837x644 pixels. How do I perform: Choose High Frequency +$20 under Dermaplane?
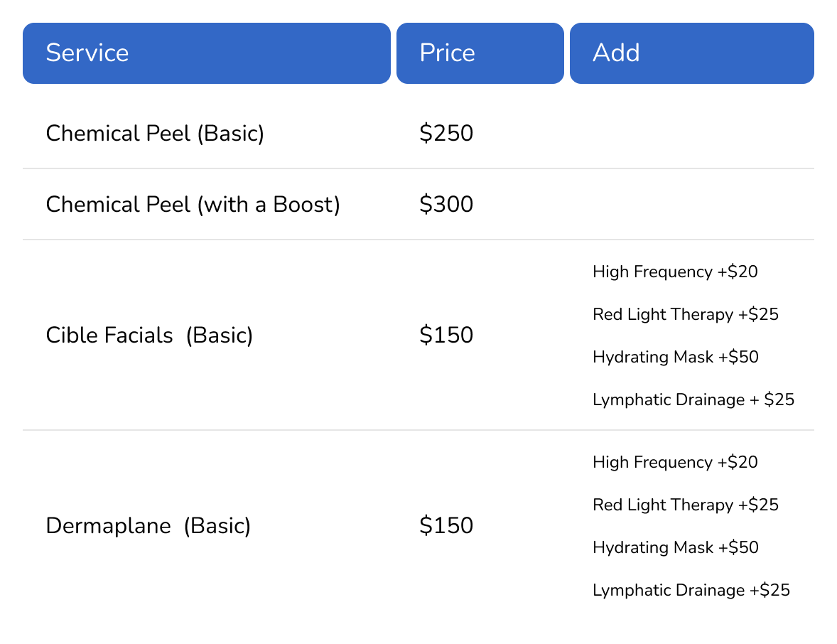675,463
